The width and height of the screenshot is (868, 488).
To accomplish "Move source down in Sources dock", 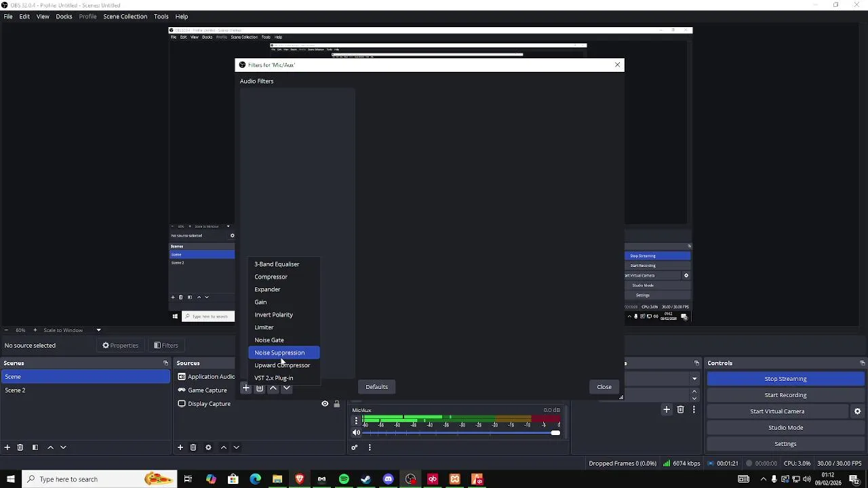I will point(236,447).
